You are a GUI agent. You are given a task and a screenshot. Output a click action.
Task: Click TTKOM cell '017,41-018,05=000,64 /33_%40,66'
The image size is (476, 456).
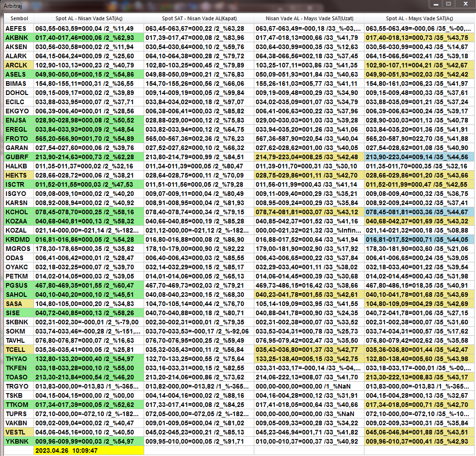click(309, 405)
